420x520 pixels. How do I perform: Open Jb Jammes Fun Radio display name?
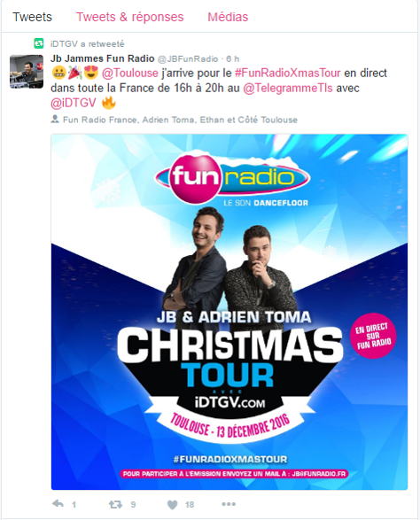(x=103, y=58)
